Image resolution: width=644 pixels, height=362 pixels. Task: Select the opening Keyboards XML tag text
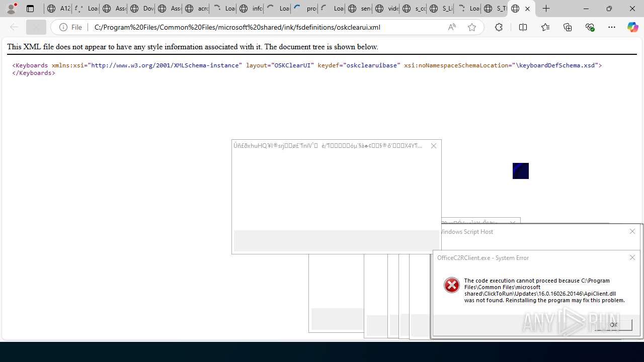click(x=307, y=65)
